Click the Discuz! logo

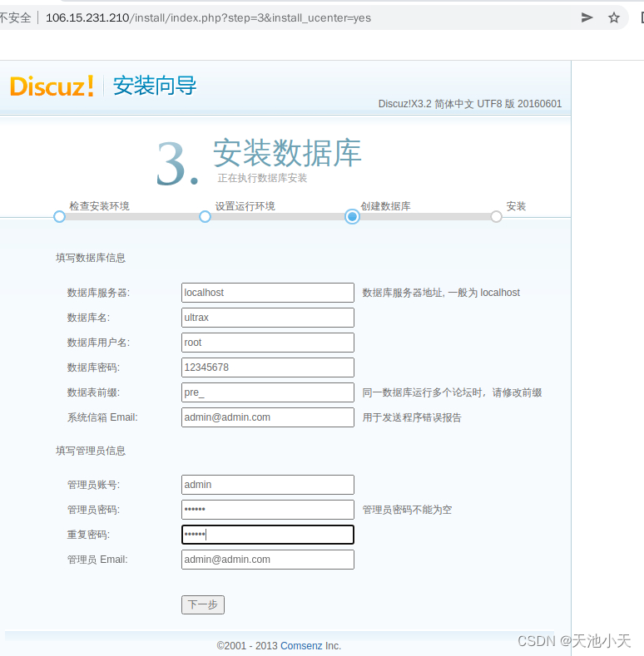(52, 86)
